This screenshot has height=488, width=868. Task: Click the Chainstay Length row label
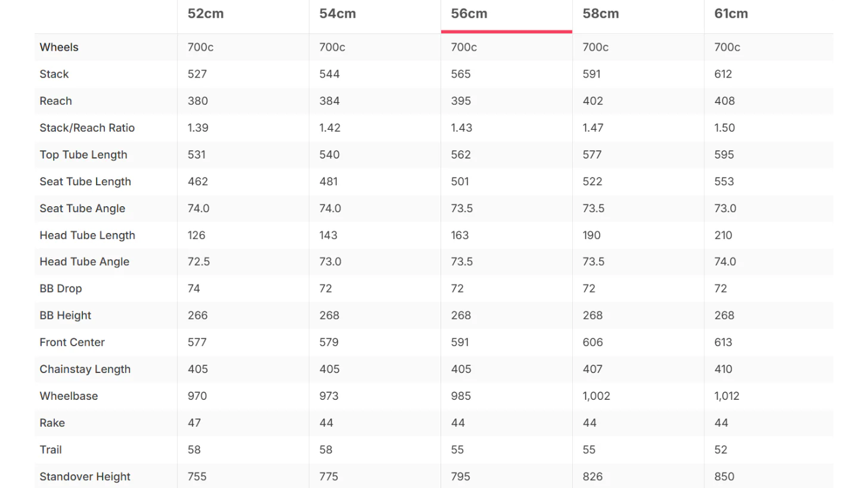[x=85, y=369]
